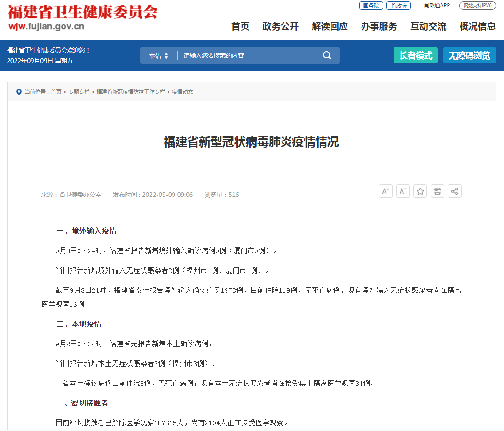Switch to the 概况信息 section
Image resolution: width=504 pixels, height=431 pixels.
478,27
